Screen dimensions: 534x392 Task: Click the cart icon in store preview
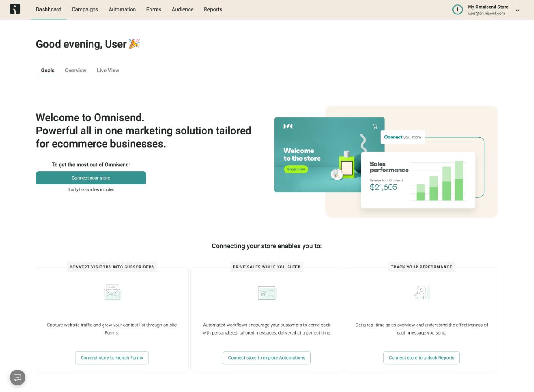point(375,127)
